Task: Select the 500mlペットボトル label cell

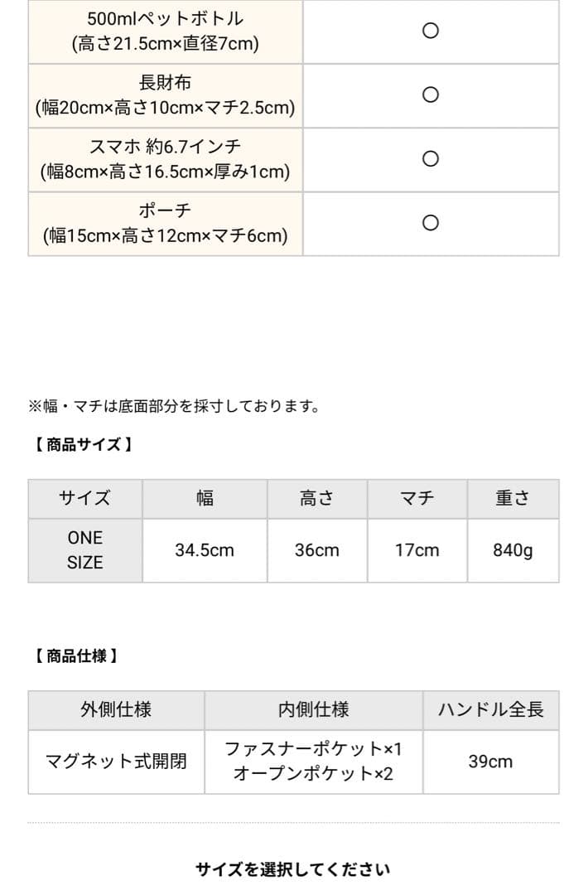Action: point(166,31)
